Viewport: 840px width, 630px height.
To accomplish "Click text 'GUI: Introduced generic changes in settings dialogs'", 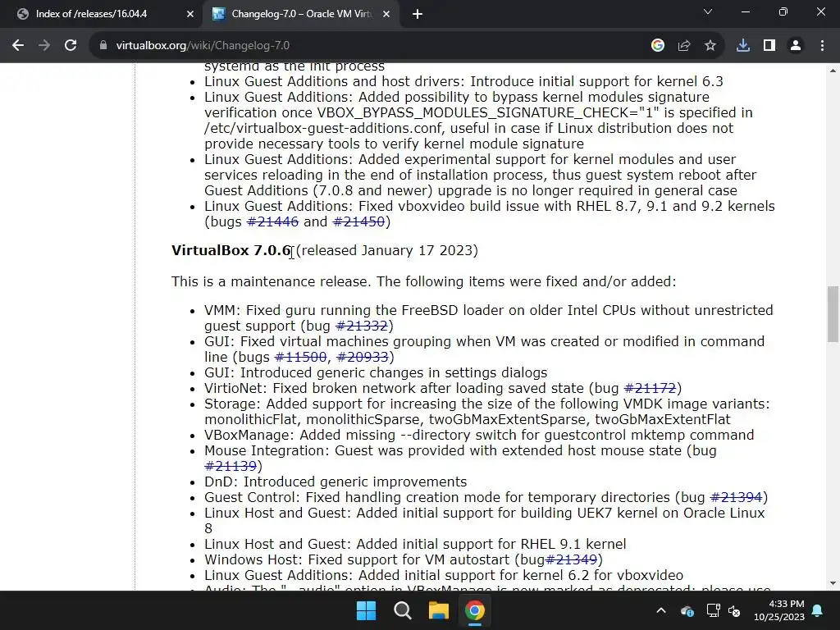I will (x=376, y=372).
